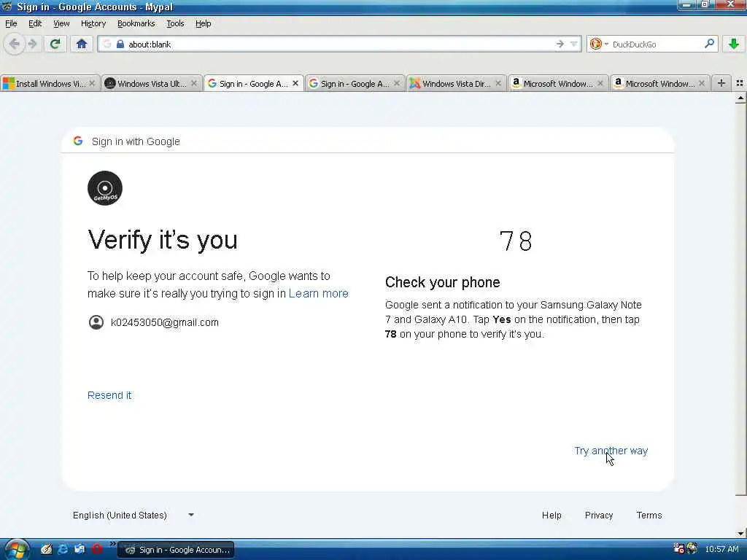
Task: Click the Go arrow in address bar
Action: [x=560, y=44]
